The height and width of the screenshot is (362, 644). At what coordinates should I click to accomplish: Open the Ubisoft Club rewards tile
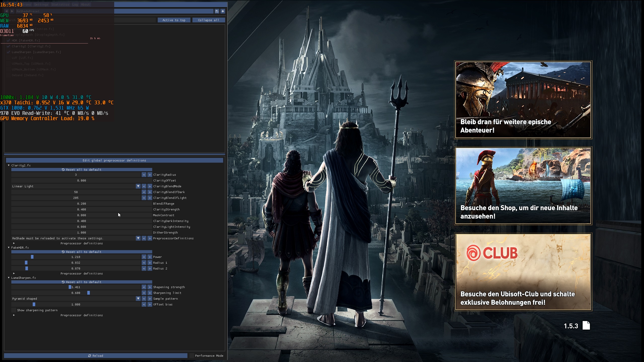point(523,272)
